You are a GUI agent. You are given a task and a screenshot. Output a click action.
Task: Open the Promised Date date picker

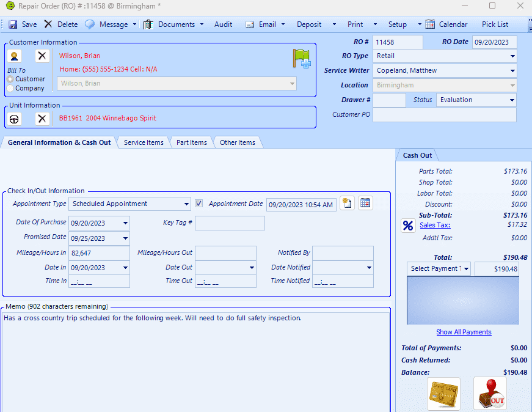pos(125,238)
